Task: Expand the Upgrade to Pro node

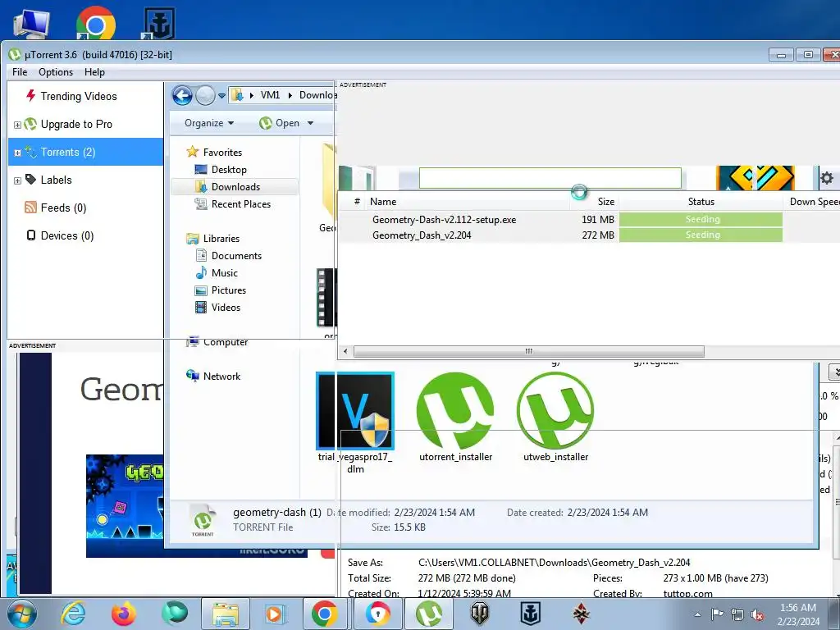Action: (x=17, y=125)
